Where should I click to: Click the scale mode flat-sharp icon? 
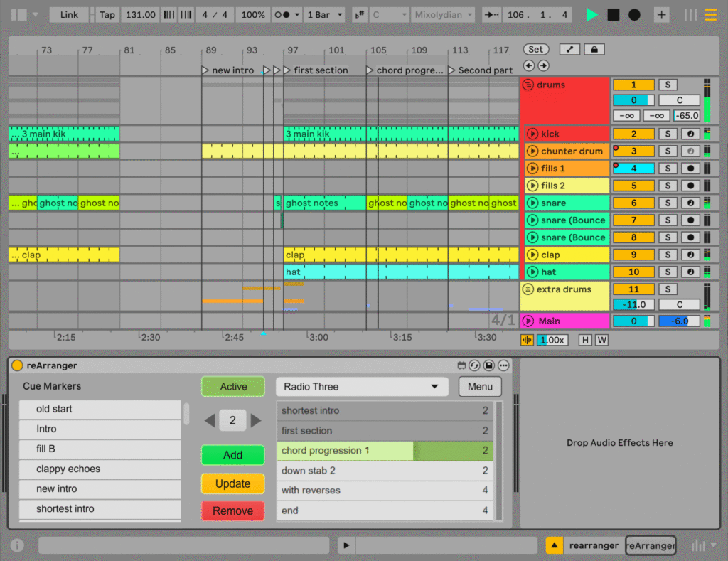(359, 15)
